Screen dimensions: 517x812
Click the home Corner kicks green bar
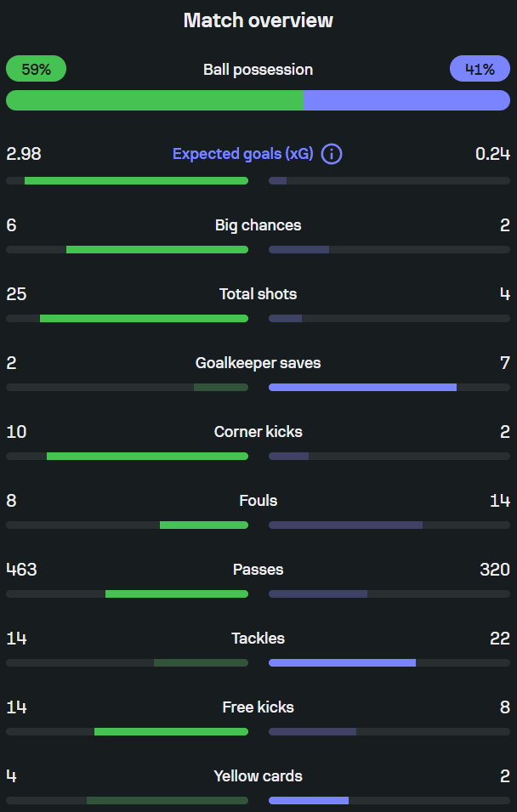(148, 457)
